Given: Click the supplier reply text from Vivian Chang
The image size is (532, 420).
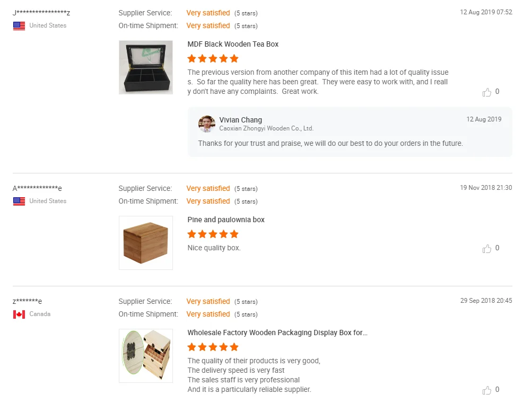Looking at the screenshot, I should tap(330, 143).
